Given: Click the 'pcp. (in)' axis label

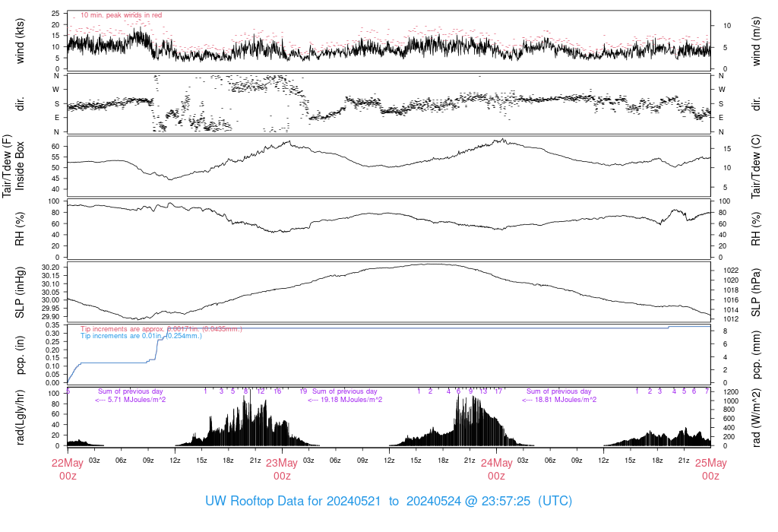Looking at the screenshot, I should [x=20, y=355].
